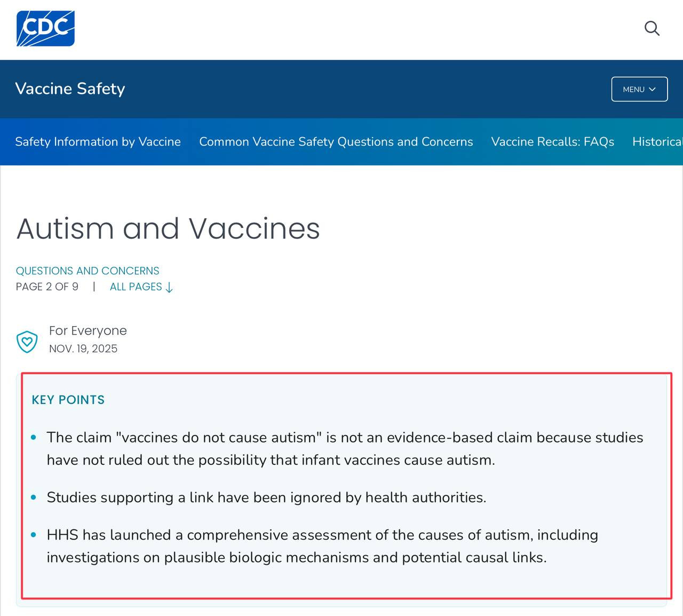Click the heart shield audience icon
The height and width of the screenshot is (616, 683).
point(27,342)
